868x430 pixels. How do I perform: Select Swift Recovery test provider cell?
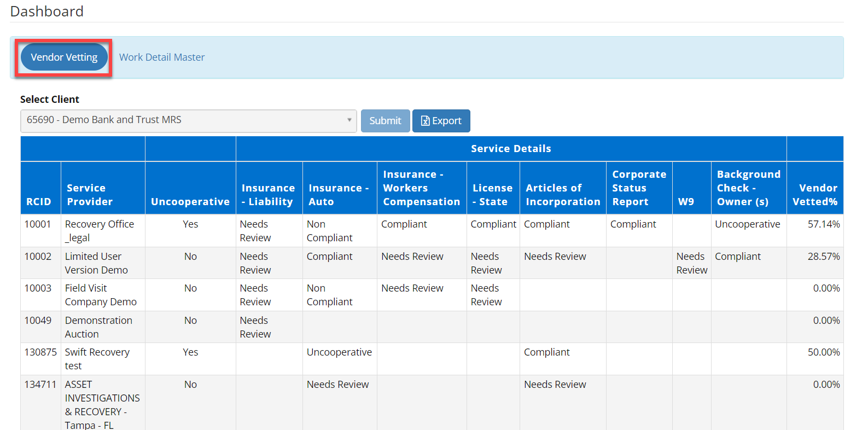(103, 359)
